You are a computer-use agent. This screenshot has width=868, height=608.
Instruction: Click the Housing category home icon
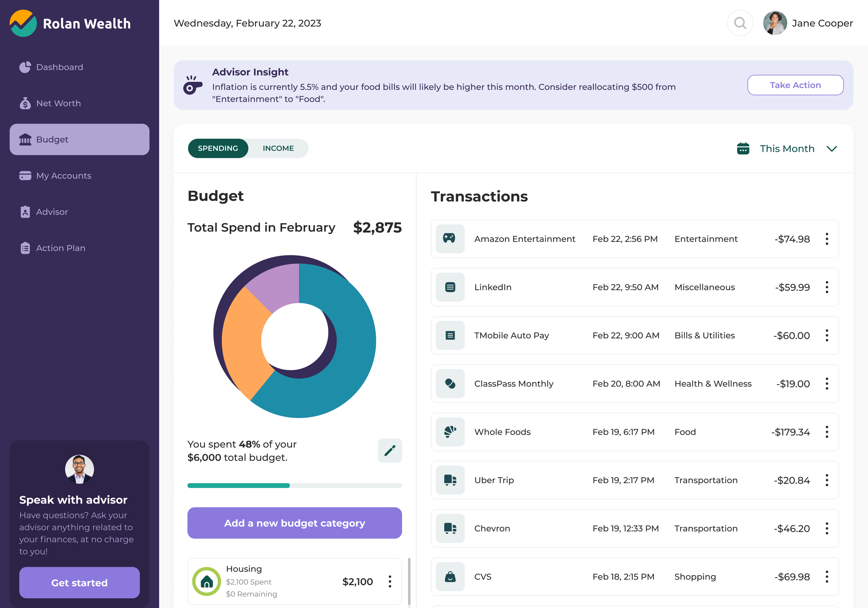coord(206,581)
